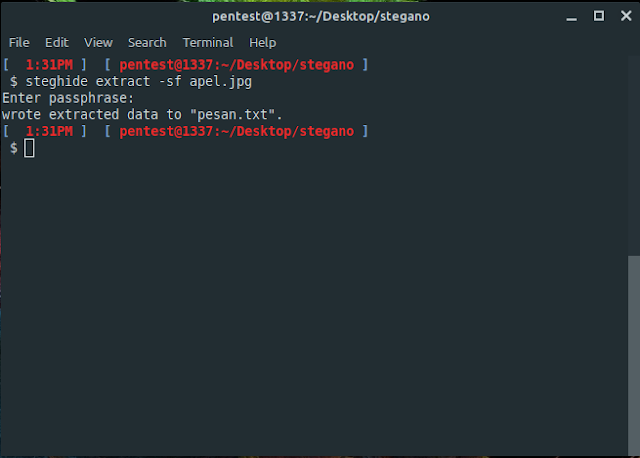
Task: Open the Edit menu
Action: [x=57, y=42]
